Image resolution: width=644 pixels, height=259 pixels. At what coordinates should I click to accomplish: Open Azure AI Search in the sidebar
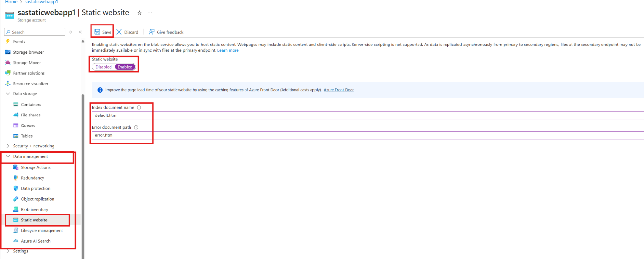coord(35,241)
